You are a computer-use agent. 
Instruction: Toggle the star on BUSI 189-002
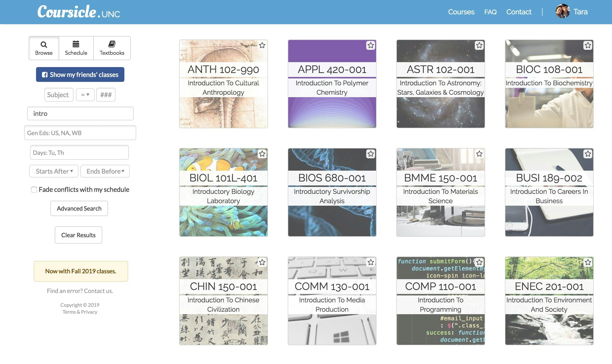(x=588, y=154)
